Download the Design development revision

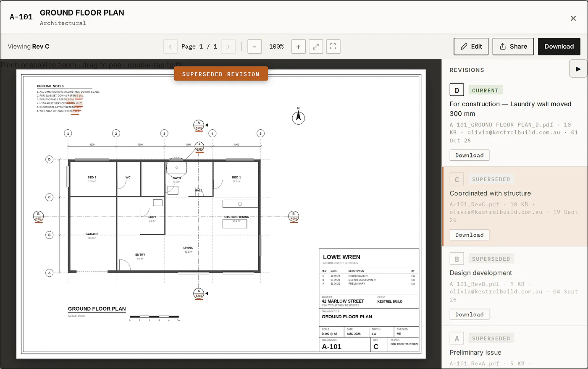(x=470, y=314)
